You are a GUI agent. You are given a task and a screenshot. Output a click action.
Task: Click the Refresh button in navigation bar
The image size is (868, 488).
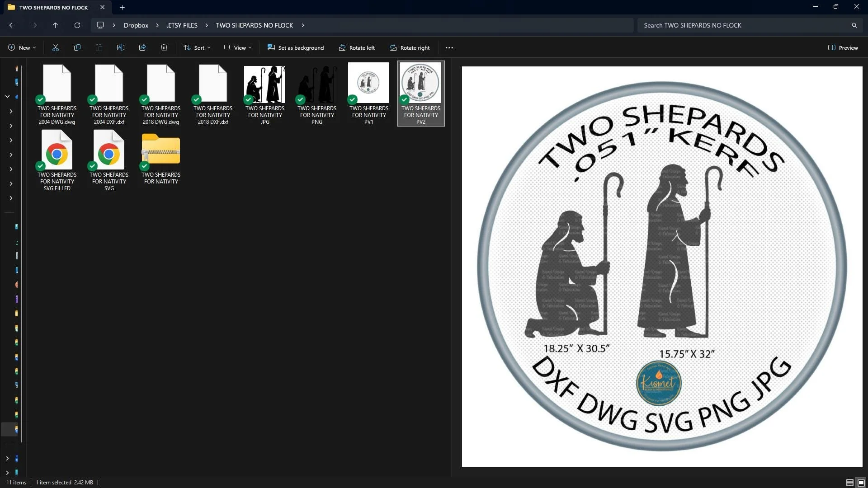[x=77, y=25]
